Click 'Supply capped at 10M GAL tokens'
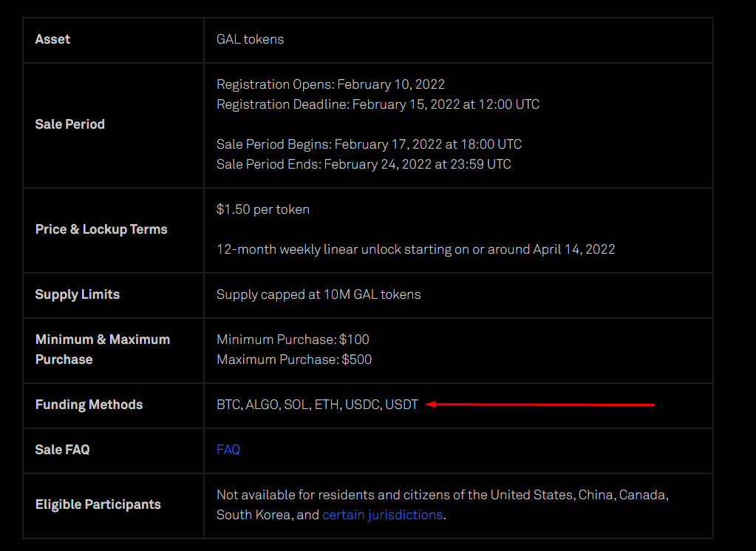The image size is (756, 551). pyautogui.click(x=319, y=294)
